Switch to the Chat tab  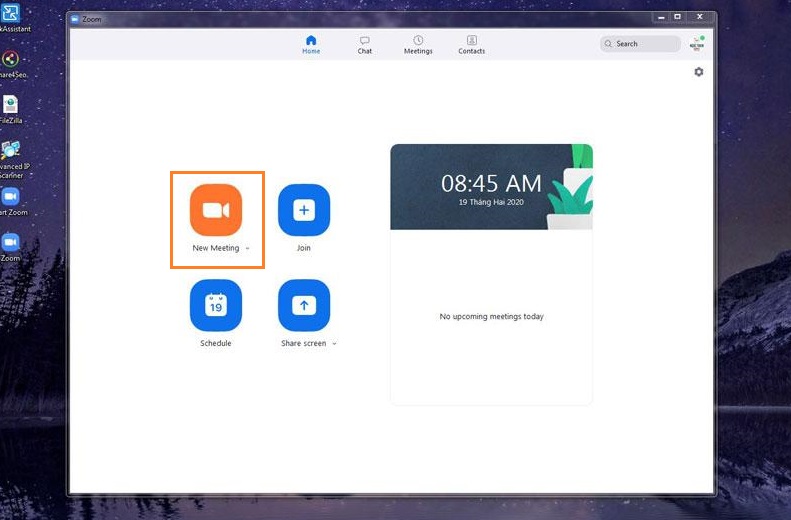pos(365,44)
